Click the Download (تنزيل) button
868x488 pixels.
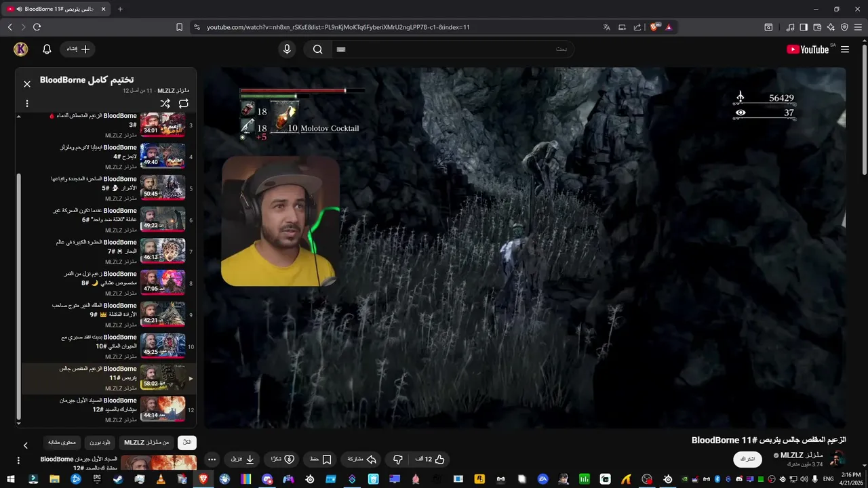(243, 460)
